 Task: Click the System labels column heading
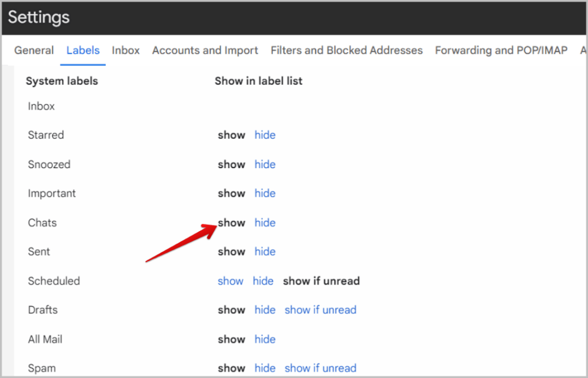[x=62, y=81]
